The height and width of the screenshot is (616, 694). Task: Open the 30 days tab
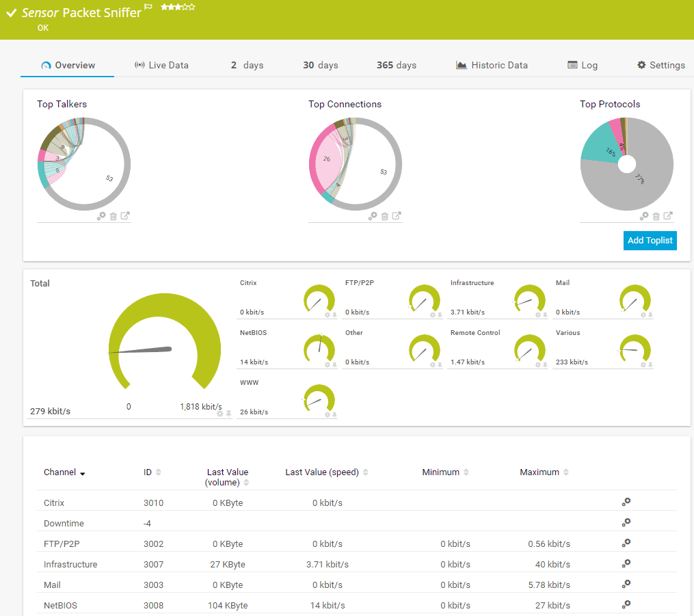[x=321, y=65]
